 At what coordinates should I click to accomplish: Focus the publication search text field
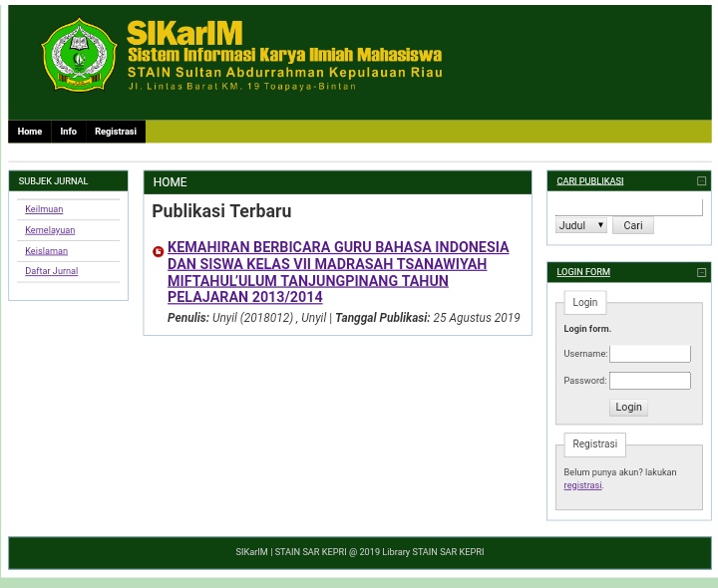(628, 207)
